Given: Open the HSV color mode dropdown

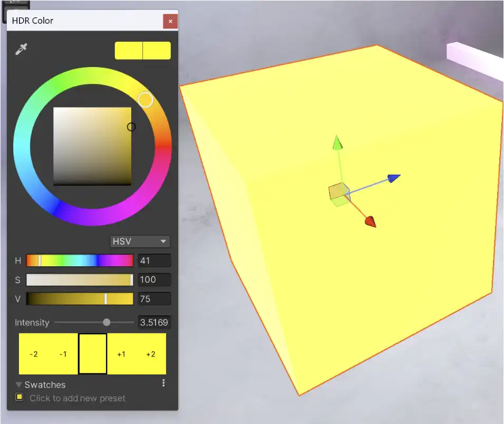Looking at the screenshot, I should [140, 242].
